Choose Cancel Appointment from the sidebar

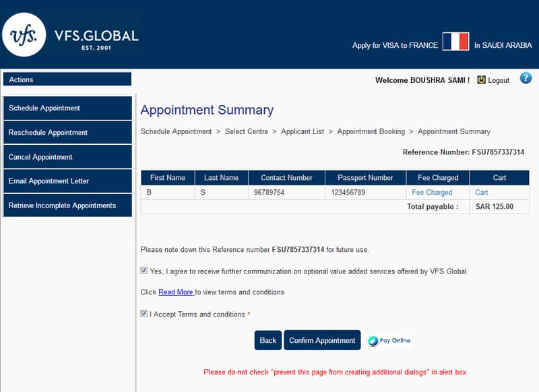(x=68, y=157)
